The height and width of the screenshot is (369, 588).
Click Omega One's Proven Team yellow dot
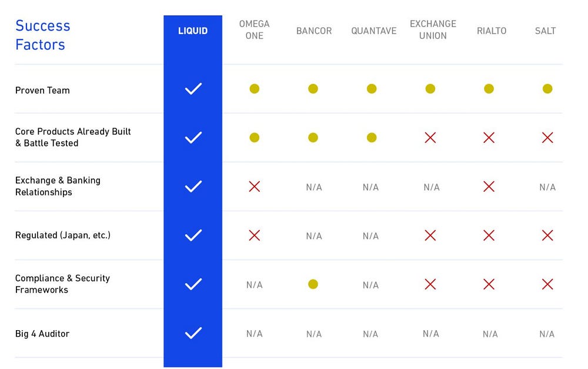pos(254,89)
